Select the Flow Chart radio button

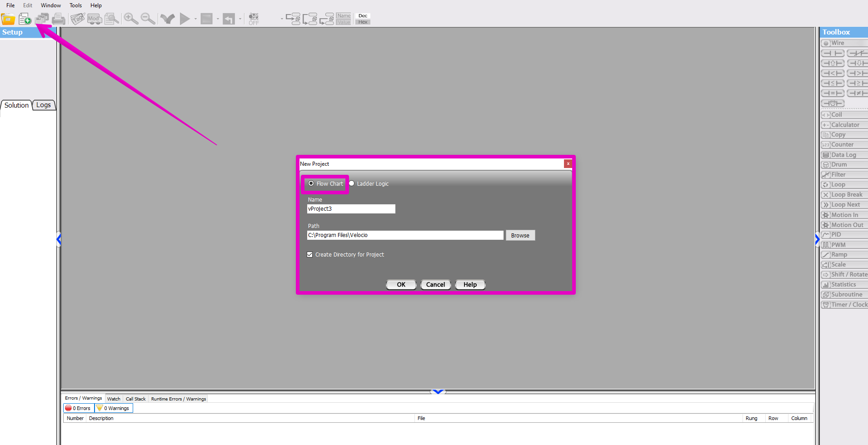click(x=311, y=183)
